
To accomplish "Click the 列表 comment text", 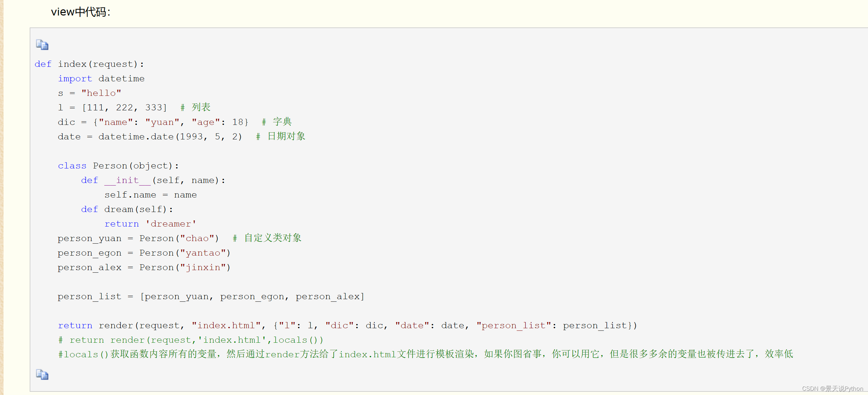I will (x=201, y=107).
